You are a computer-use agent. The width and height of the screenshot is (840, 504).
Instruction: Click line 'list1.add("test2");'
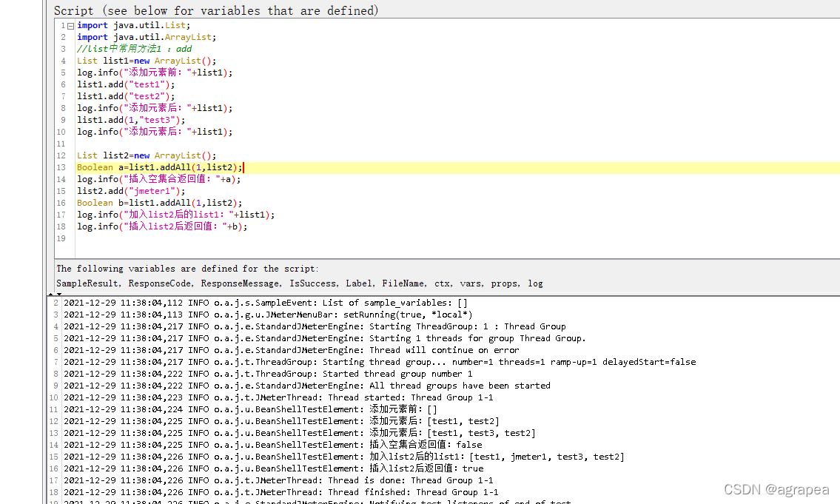126,96
